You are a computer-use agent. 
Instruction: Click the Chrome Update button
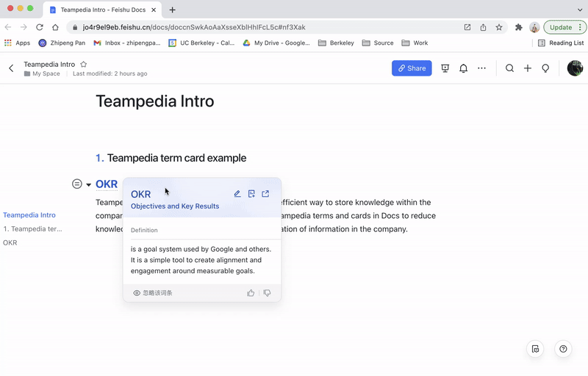(x=564, y=27)
